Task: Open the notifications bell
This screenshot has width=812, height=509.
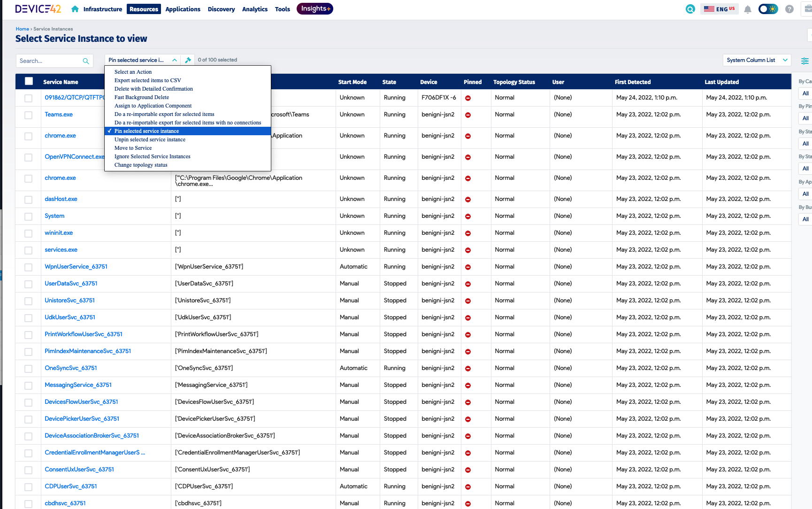Action: 748,9
